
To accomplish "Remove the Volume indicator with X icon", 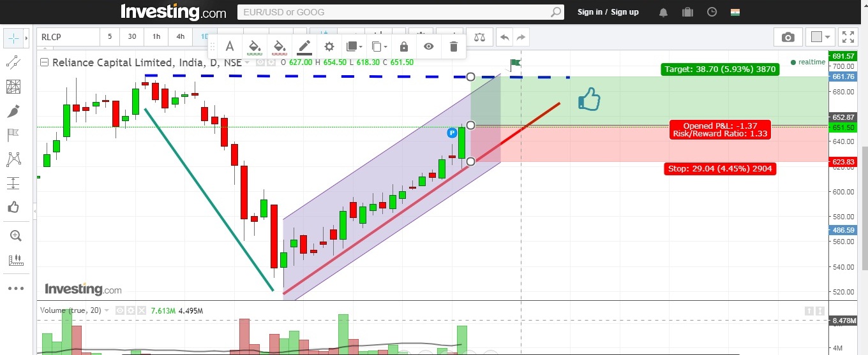I will (x=140, y=310).
